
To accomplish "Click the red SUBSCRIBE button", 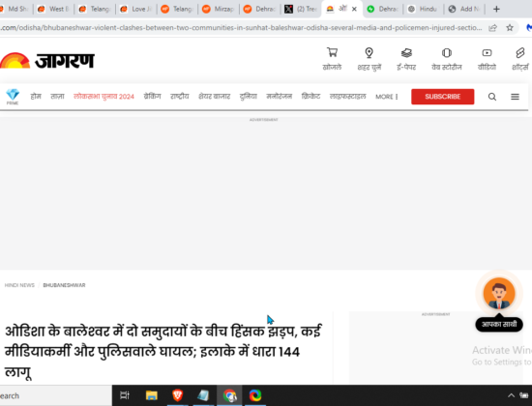I will point(442,97).
